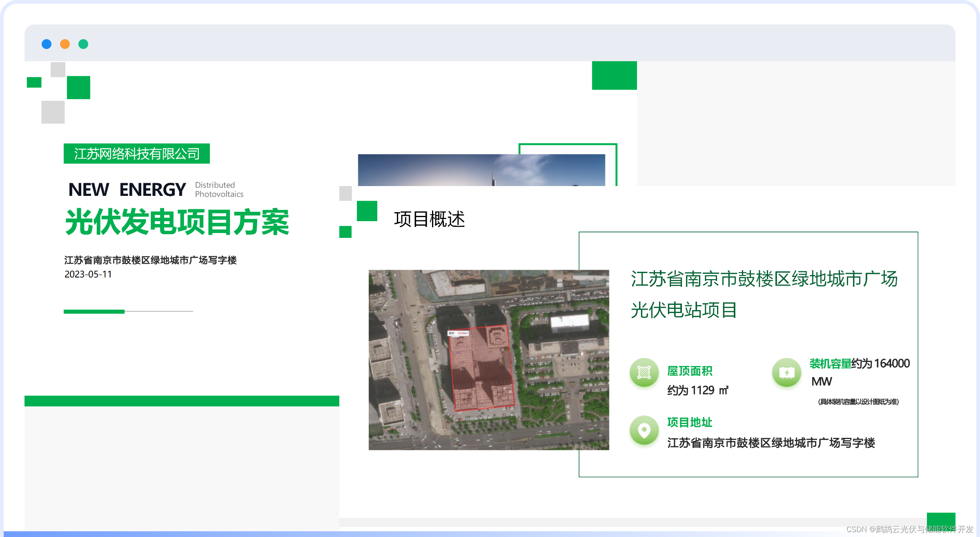Click the sky photo thumbnail at top

(x=481, y=170)
